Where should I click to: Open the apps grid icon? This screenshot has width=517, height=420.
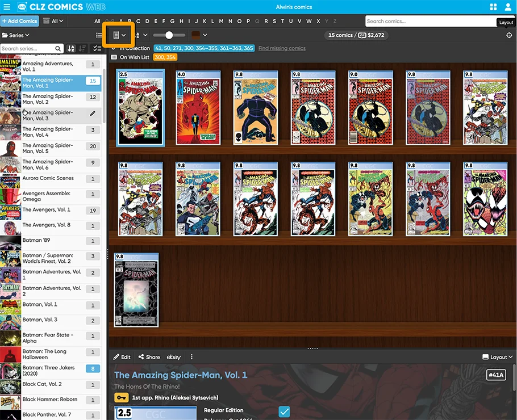click(x=493, y=7)
